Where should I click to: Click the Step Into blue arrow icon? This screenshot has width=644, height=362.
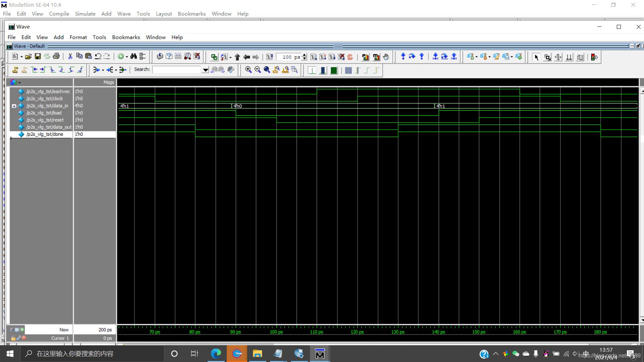point(403,57)
